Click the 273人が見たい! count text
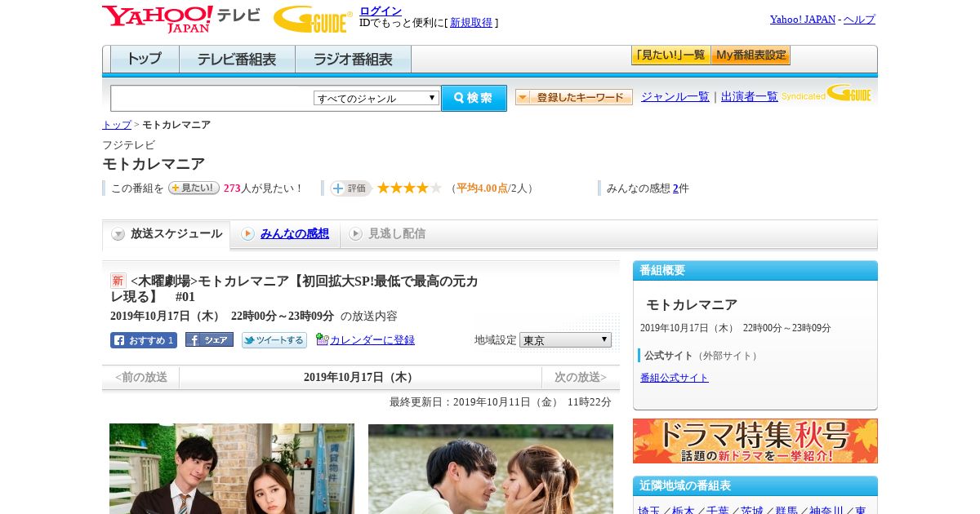The width and height of the screenshot is (980, 514). (x=264, y=188)
